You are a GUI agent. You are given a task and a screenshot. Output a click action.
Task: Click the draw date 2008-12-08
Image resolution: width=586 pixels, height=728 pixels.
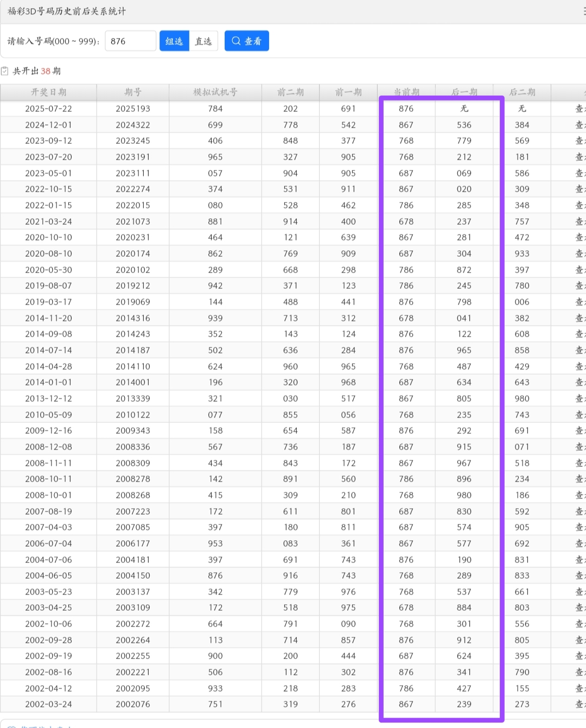tap(48, 447)
